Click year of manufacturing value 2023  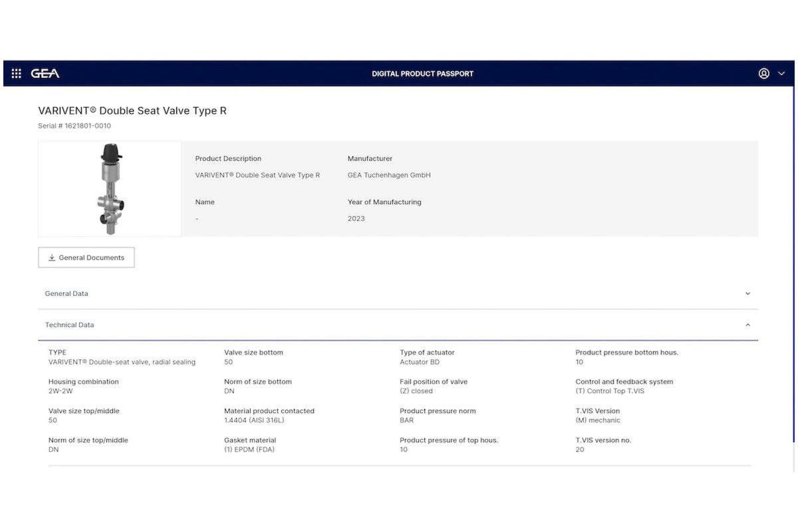click(356, 218)
